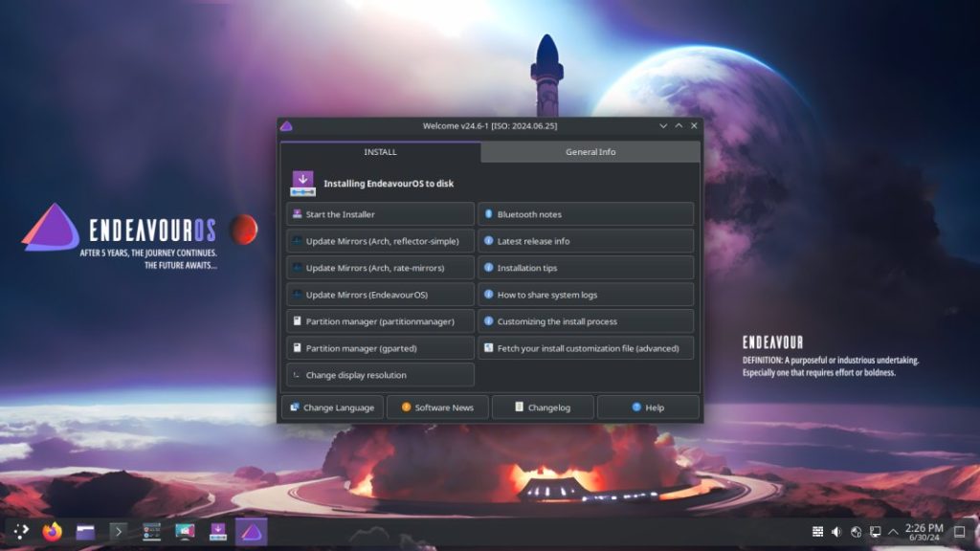Open Partition manager (gparted)
The height and width of the screenshot is (551, 980).
(x=380, y=348)
